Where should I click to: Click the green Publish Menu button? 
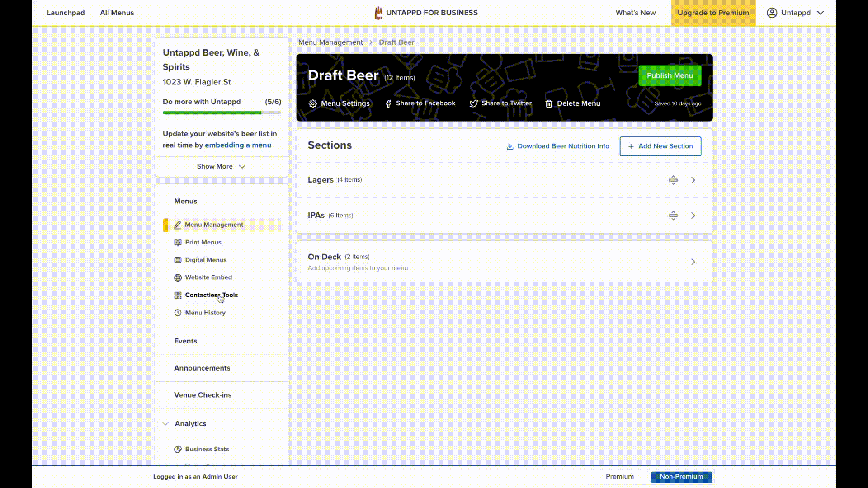tap(670, 75)
